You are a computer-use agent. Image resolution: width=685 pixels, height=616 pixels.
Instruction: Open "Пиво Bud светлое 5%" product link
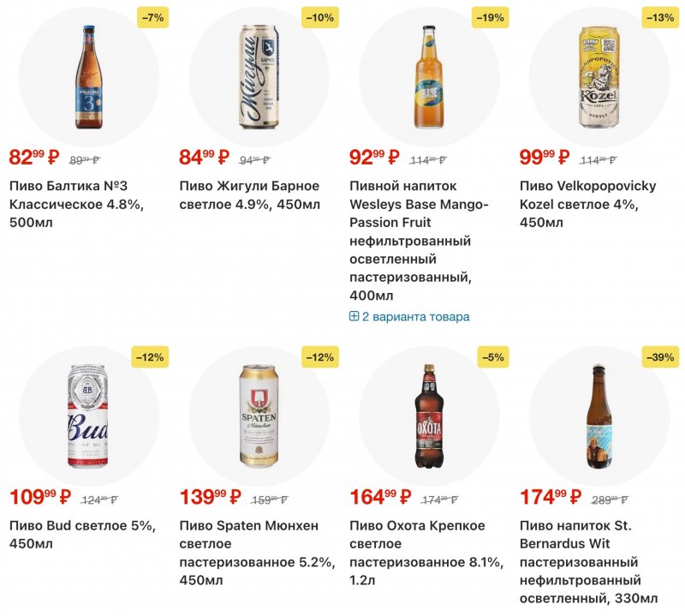pyautogui.click(x=82, y=535)
